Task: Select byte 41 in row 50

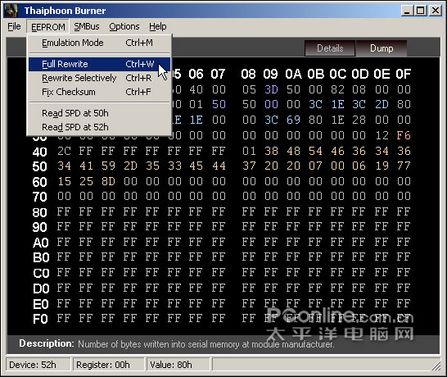Action: click(x=86, y=166)
